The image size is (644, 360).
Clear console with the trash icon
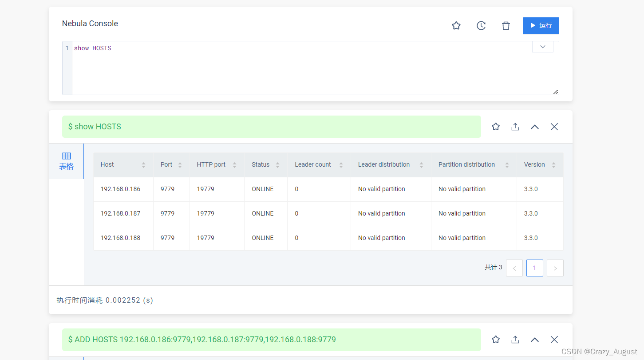[x=506, y=26]
